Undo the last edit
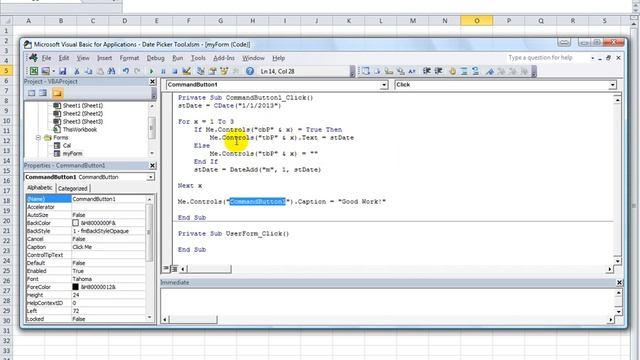 click(126, 71)
